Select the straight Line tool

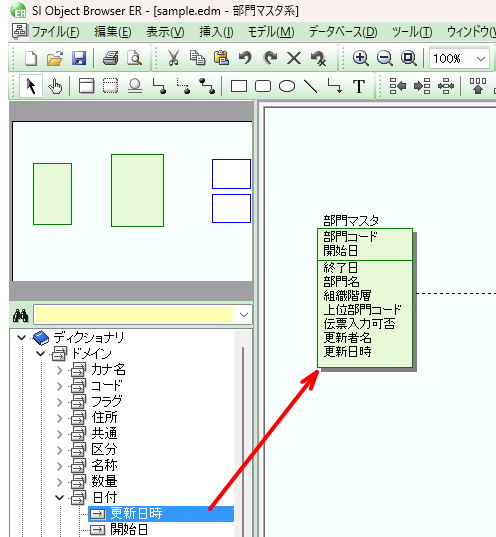point(311,86)
